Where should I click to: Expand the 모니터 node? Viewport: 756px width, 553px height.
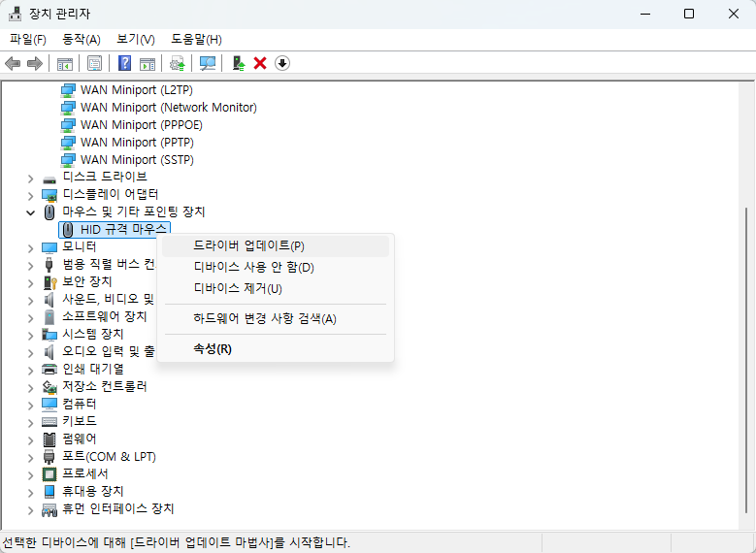30,248
